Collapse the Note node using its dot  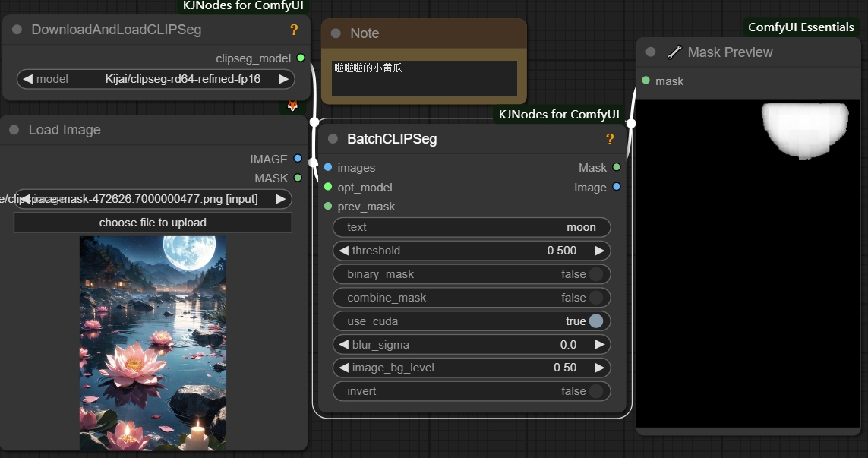(336, 33)
